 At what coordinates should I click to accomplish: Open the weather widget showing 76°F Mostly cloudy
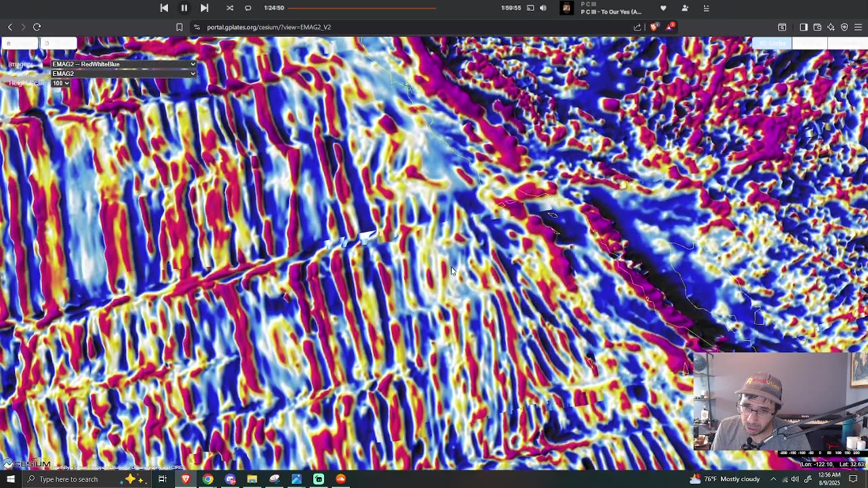point(725,479)
